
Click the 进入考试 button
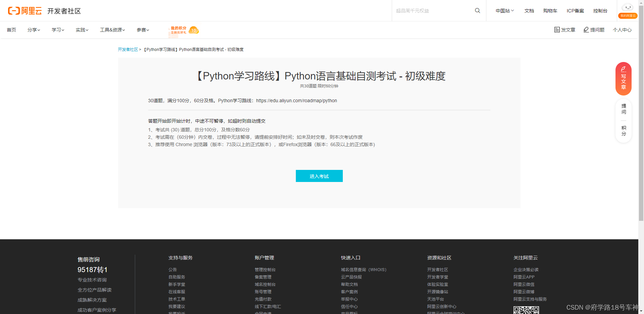coord(319,176)
